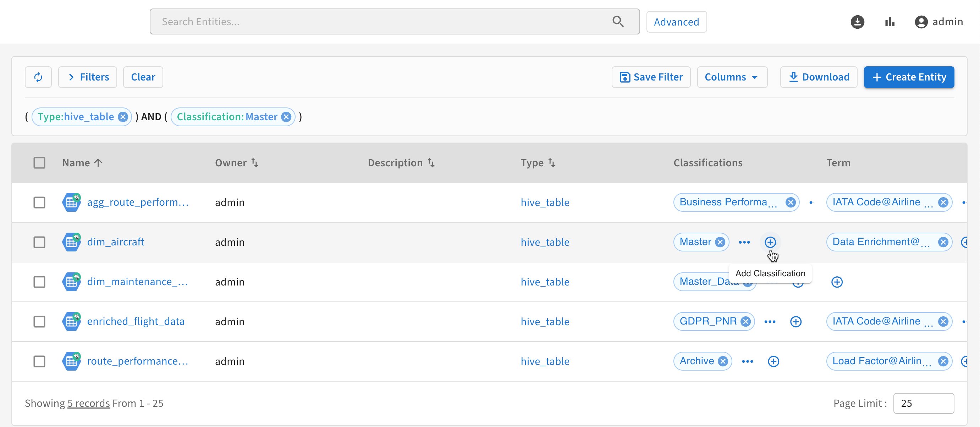The height and width of the screenshot is (427, 980).
Task: Show more classifications for enriched_flight_data
Action: click(770, 322)
